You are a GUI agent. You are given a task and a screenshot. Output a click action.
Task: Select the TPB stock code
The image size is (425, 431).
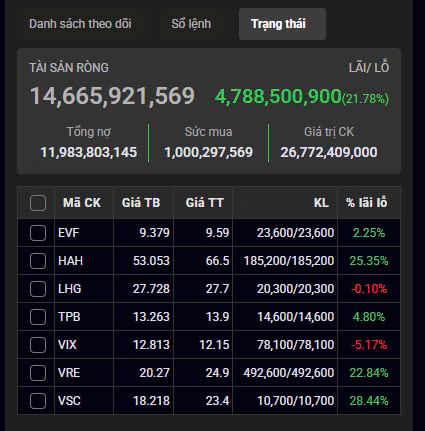pyautogui.click(x=69, y=317)
